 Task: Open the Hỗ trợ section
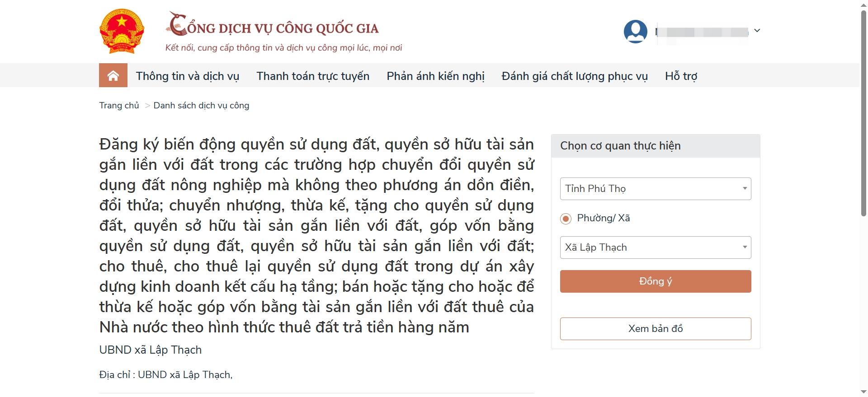(680, 76)
